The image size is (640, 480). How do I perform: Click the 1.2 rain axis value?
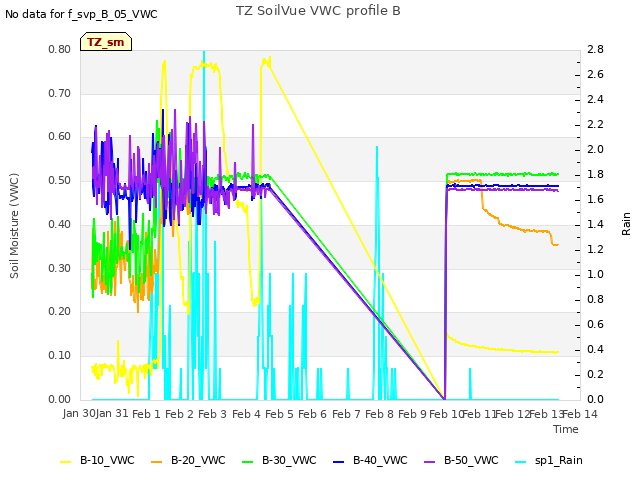point(596,249)
